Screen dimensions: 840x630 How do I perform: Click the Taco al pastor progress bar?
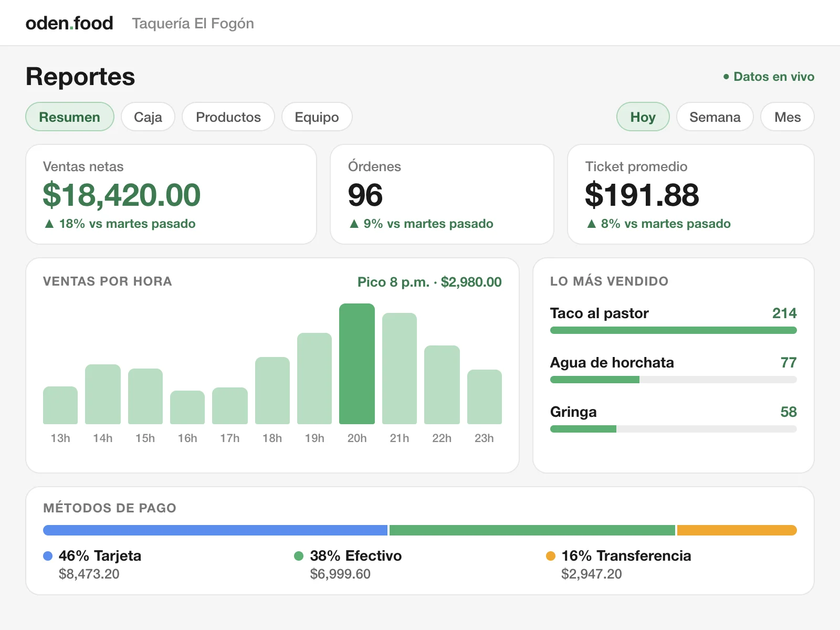pyautogui.click(x=674, y=330)
